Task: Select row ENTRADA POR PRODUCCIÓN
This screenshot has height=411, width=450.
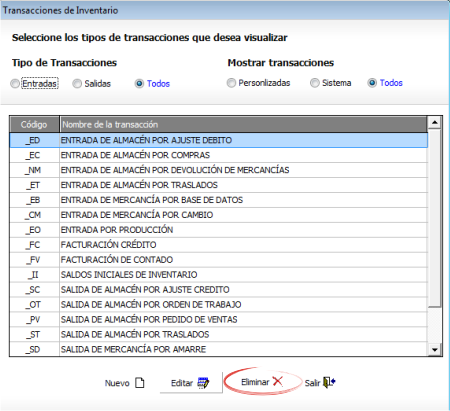Action: point(219,230)
